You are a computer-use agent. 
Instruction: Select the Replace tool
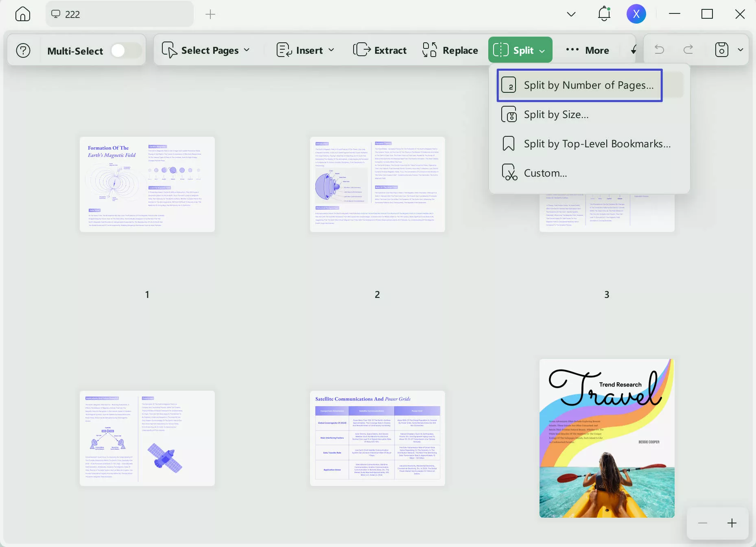point(450,50)
